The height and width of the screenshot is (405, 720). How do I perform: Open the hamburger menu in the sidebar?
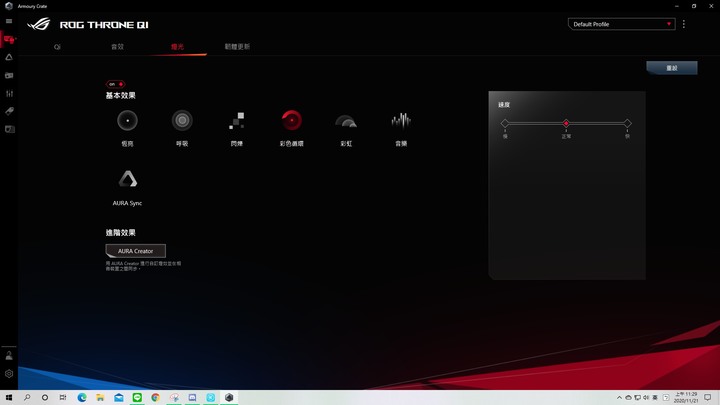[9, 21]
